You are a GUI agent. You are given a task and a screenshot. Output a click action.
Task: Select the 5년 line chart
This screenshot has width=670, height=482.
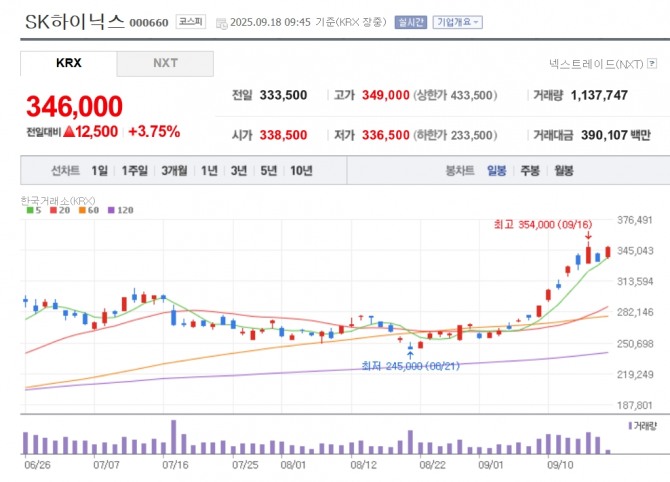[269, 171]
